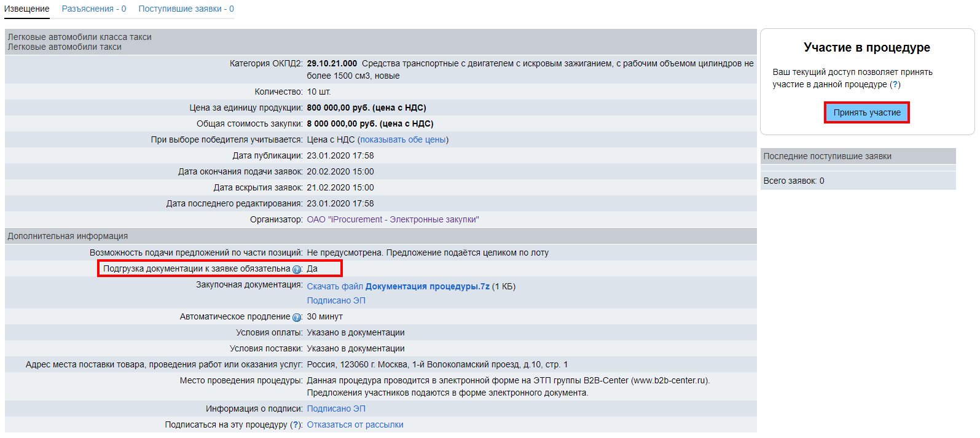The width and height of the screenshot is (980, 438).
Task: Open the question mark help in Участие в процедуре
Action: (895, 85)
